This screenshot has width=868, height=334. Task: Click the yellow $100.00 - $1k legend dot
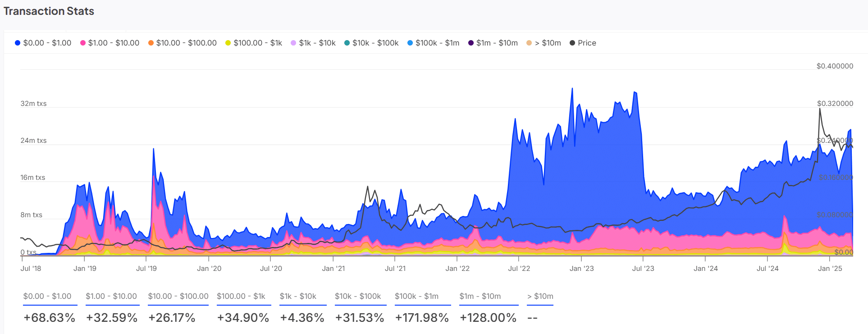pos(228,43)
